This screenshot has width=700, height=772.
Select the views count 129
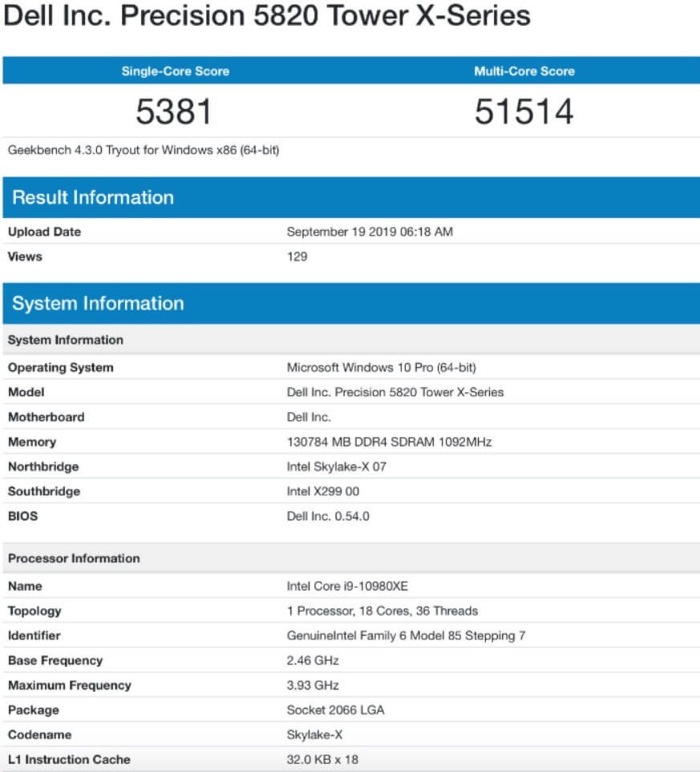[297, 257]
